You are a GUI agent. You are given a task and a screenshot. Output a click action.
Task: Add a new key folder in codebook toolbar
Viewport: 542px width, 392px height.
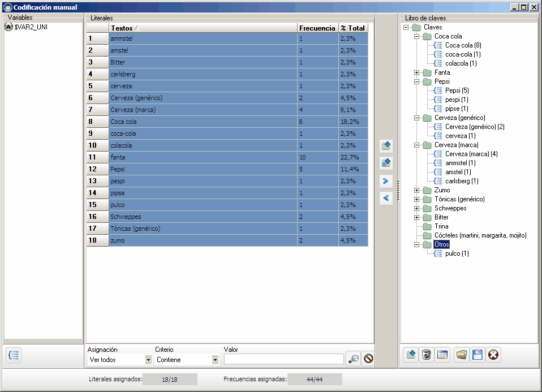point(411,355)
